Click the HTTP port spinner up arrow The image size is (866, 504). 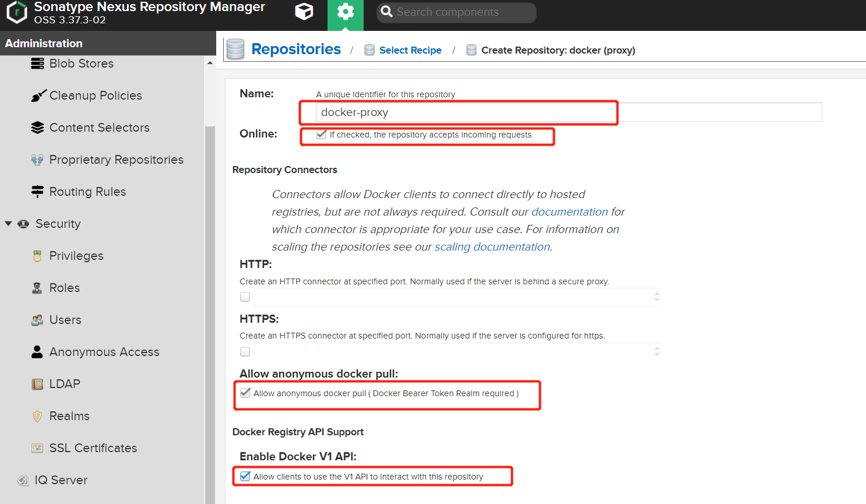(x=657, y=294)
